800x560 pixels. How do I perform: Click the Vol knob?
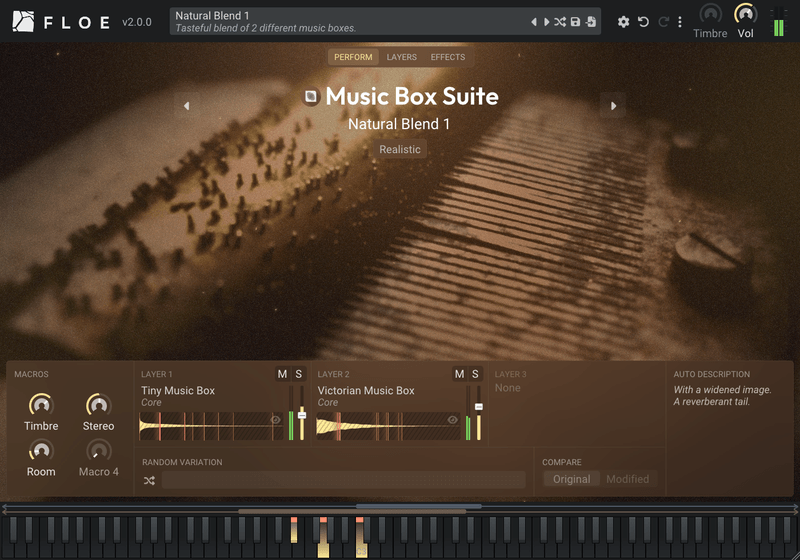point(745,14)
